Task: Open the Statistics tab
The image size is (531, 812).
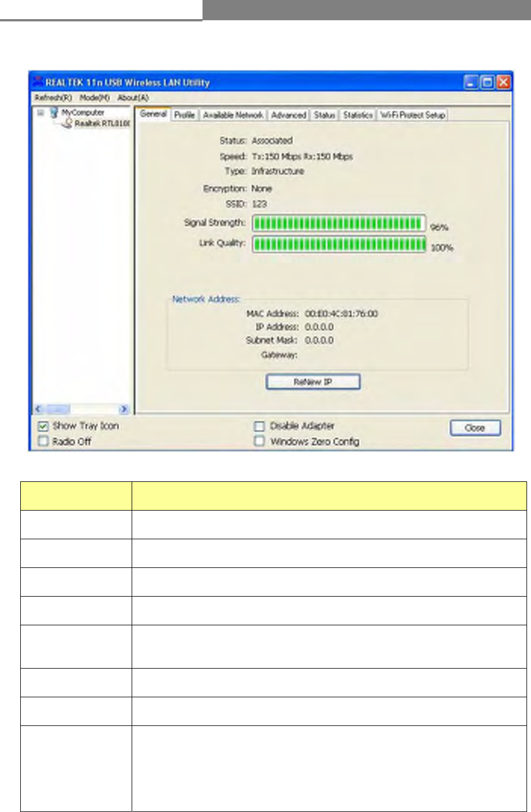Action: [358, 115]
